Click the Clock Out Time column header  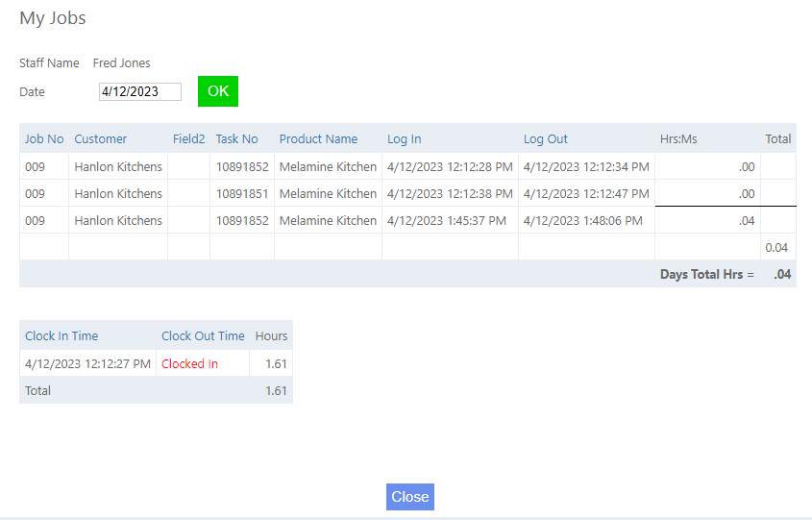(x=203, y=336)
